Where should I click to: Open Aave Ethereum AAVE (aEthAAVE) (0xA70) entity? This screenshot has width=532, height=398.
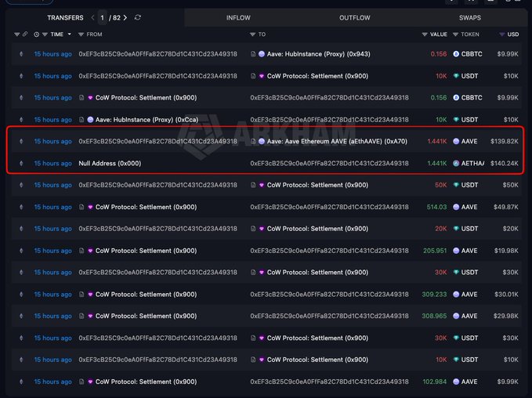(337, 141)
